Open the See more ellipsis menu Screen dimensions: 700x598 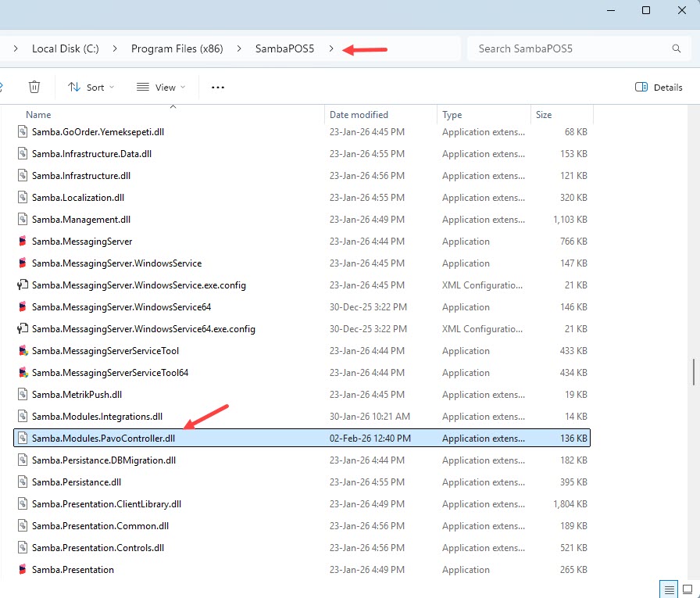(218, 87)
